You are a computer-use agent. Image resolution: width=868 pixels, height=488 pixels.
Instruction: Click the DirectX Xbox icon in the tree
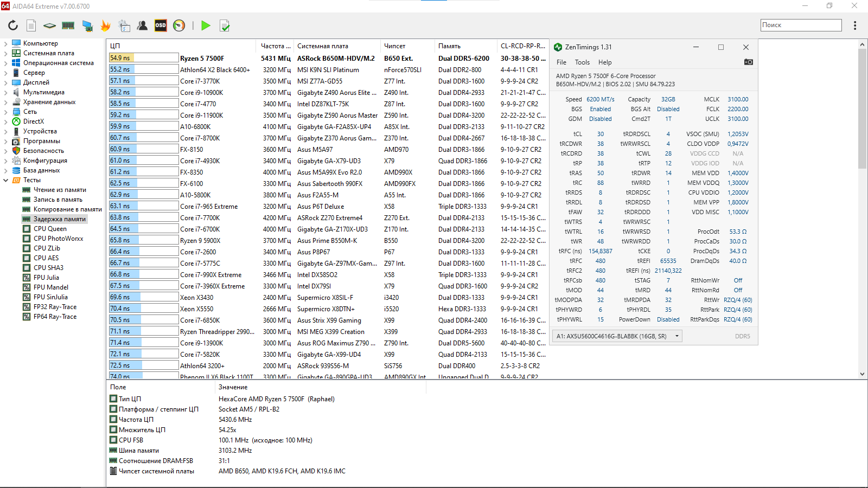16,121
